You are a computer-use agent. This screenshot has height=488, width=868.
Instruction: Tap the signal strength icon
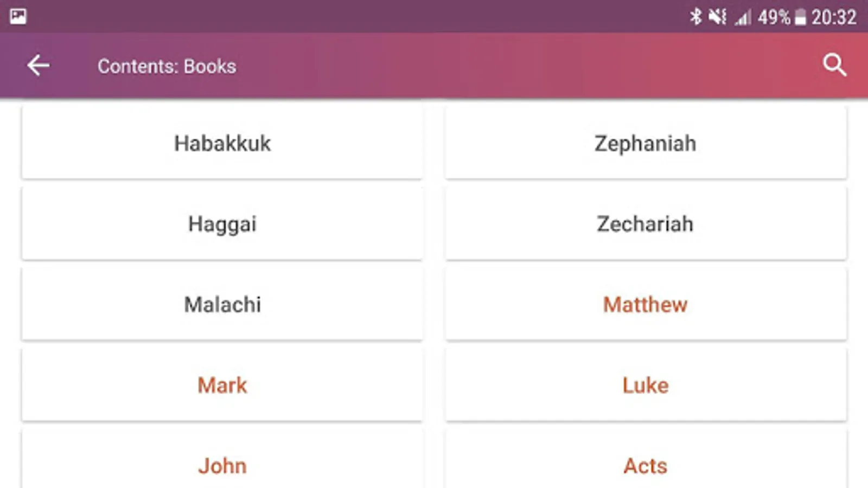pos(743,18)
